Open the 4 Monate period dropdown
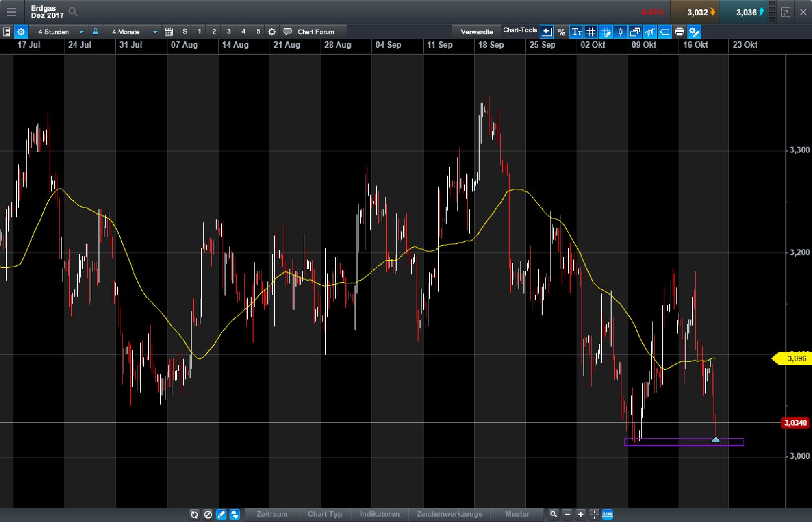Screen dimensions: 812x522 130,31
